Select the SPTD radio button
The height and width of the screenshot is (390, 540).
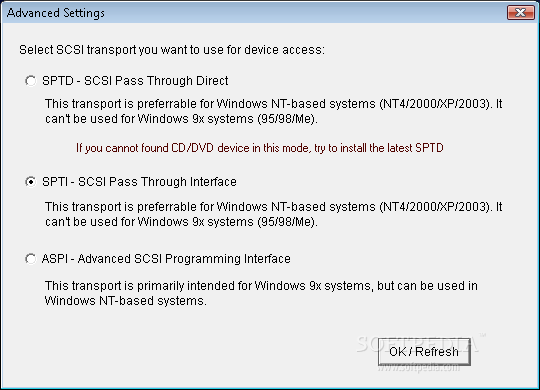[30, 81]
